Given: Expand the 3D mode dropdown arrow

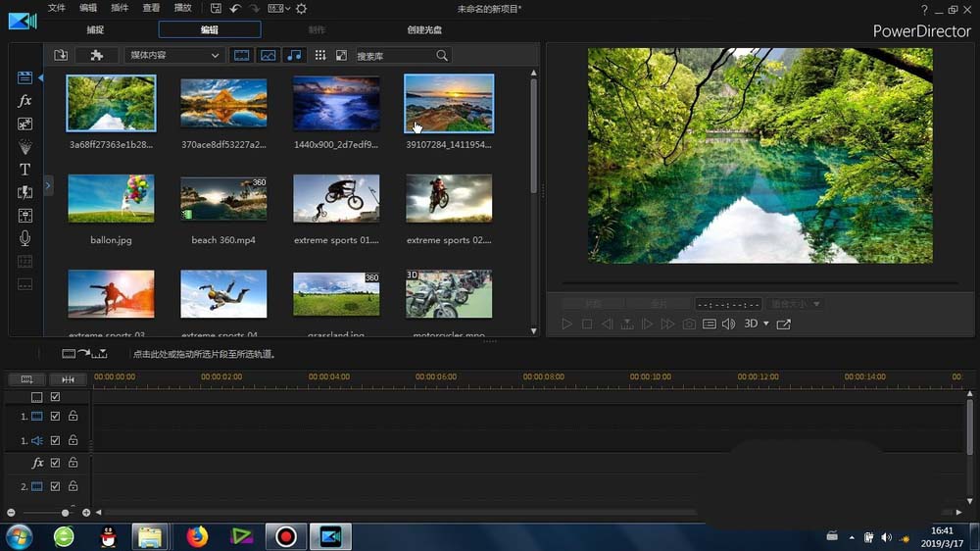Looking at the screenshot, I should 766,324.
